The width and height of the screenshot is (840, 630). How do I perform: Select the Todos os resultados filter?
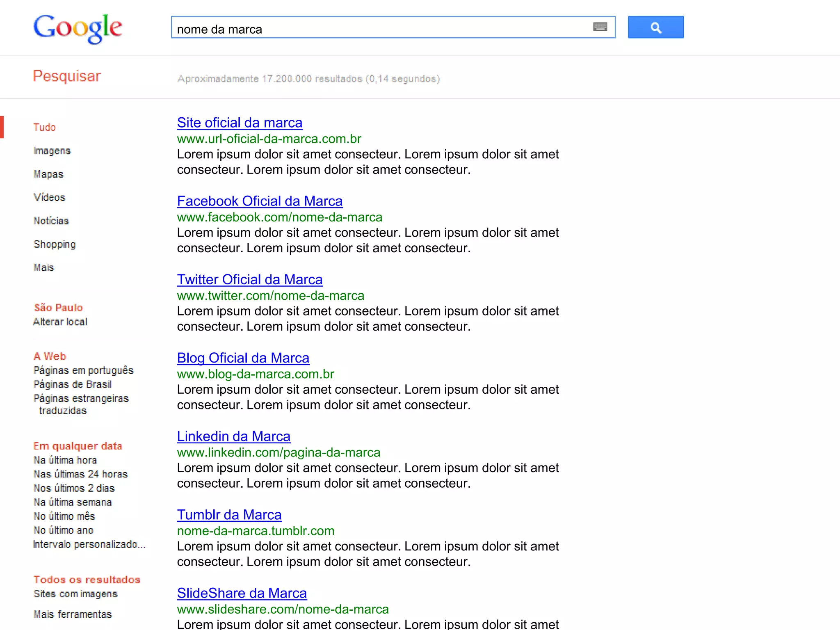click(87, 580)
